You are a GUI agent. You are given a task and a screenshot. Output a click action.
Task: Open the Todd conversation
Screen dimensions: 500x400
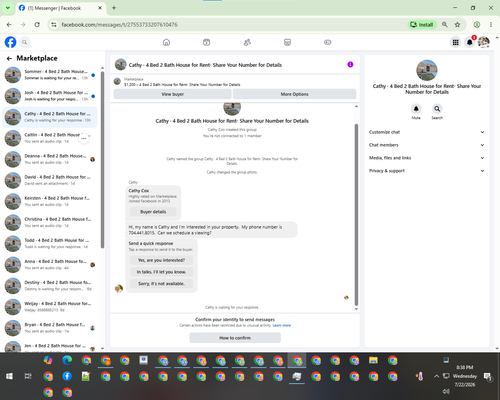[50, 243]
